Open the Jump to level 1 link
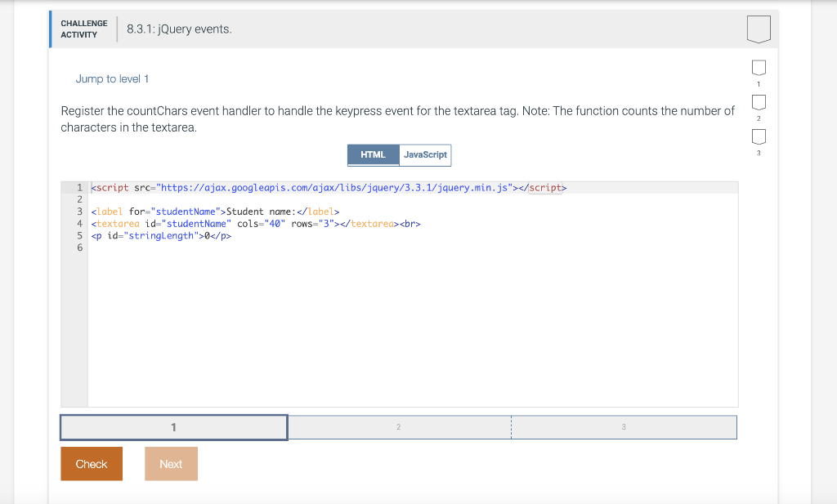This screenshot has width=837, height=504. (112, 79)
